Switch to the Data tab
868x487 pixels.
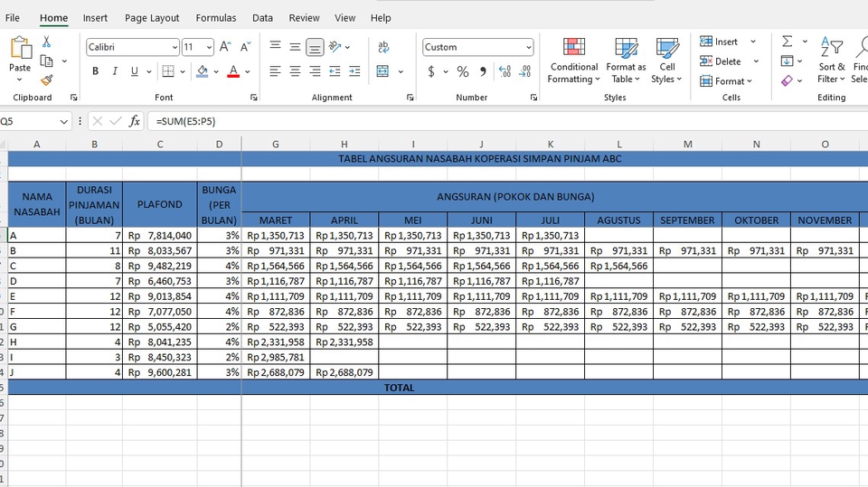click(x=262, y=18)
